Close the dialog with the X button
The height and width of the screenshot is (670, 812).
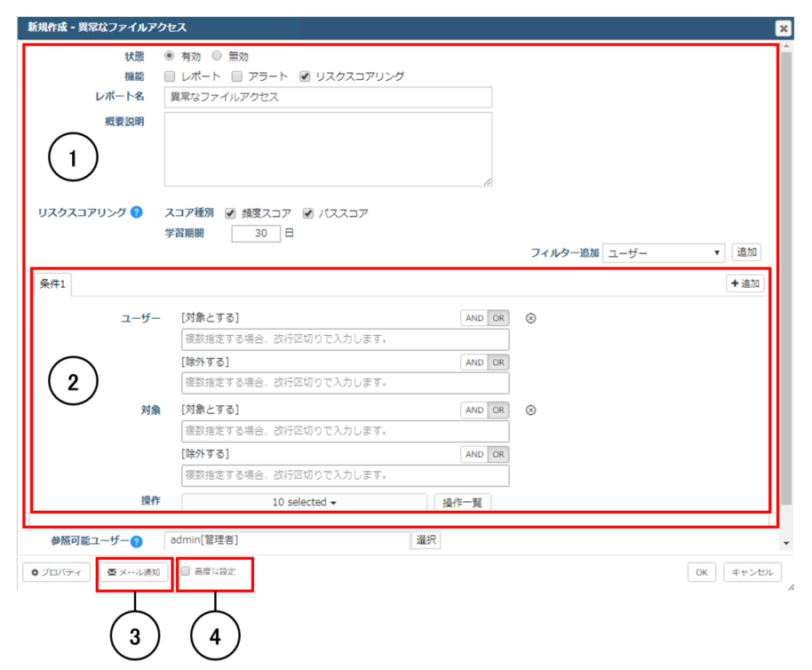coord(784,28)
